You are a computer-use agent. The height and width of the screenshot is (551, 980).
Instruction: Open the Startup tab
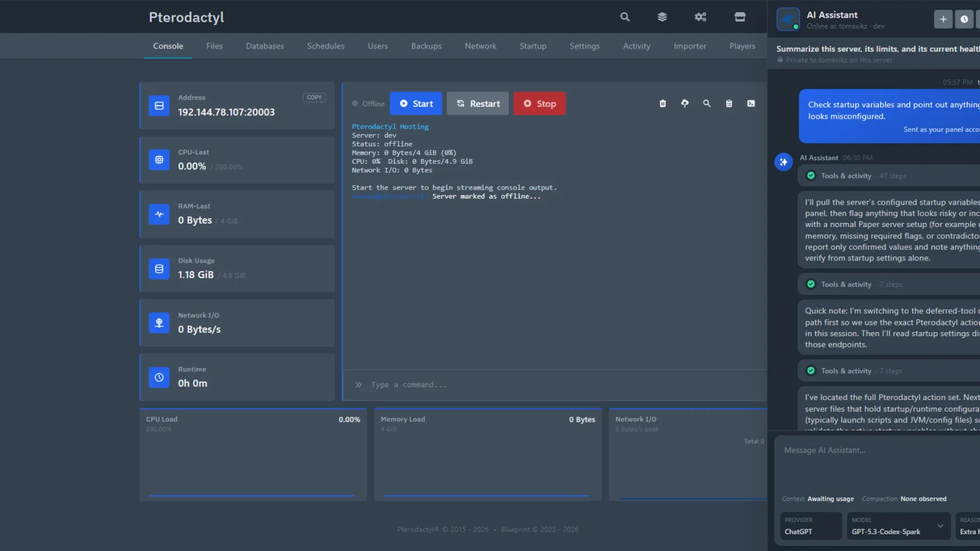[x=533, y=46]
